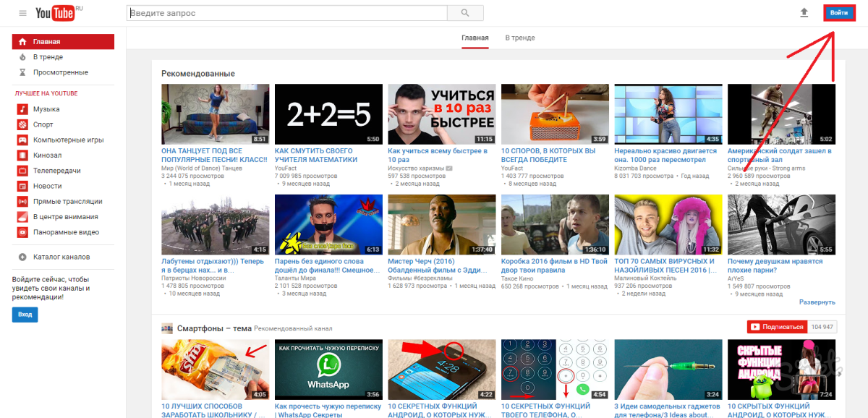Open title КАК СМУТИТЬ СВОЕГО УЧИТЕЛЯ МАТЕМАТИКИ
868x418 pixels.
tap(317, 155)
